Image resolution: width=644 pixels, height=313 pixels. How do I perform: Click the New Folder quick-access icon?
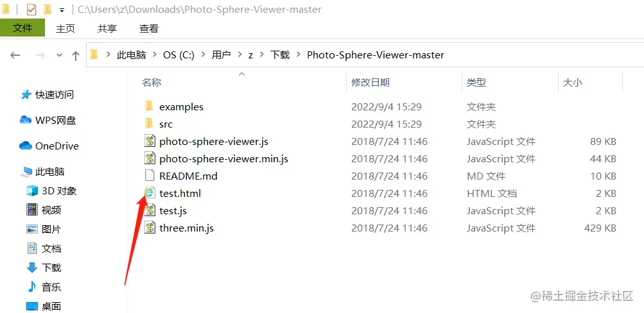[x=48, y=10]
